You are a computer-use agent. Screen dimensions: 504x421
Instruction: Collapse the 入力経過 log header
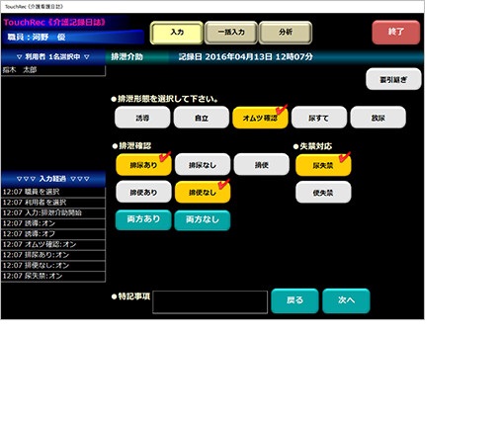tap(53, 179)
